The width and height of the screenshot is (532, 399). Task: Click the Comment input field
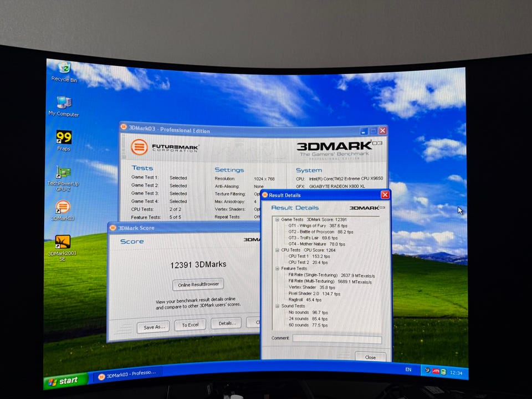(337, 339)
